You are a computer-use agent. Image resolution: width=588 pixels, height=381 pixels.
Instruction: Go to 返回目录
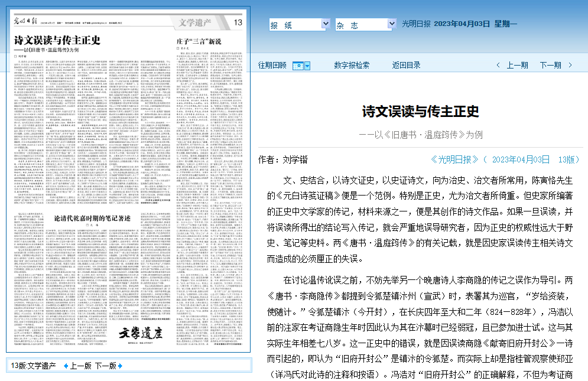pos(406,65)
